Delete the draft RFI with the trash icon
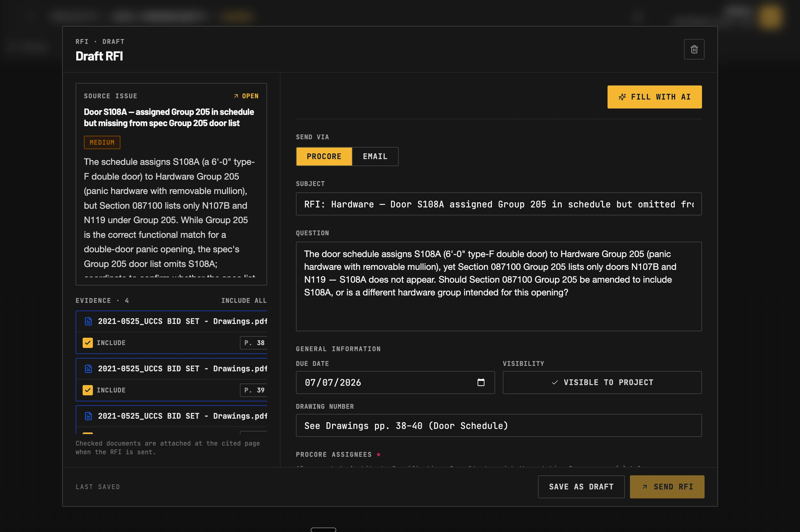The image size is (800, 532). (694, 50)
